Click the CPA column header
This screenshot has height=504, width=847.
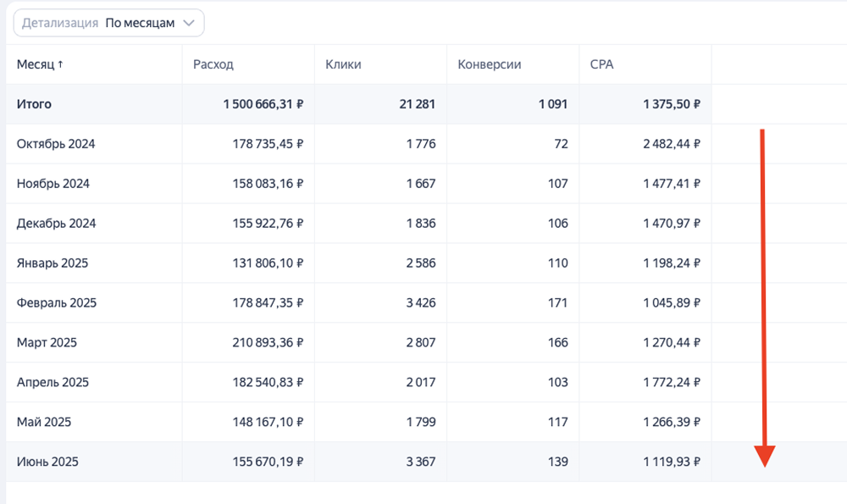click(601, 64)
